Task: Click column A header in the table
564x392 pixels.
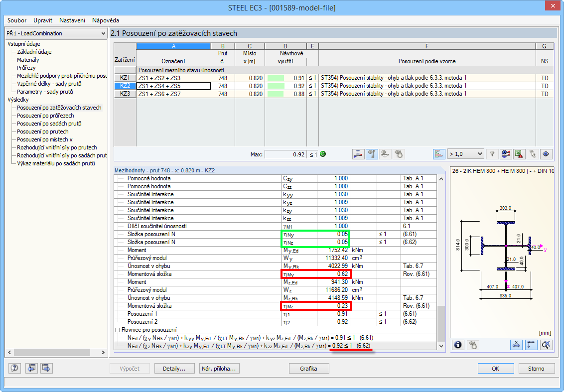Action: coord(174,46)
